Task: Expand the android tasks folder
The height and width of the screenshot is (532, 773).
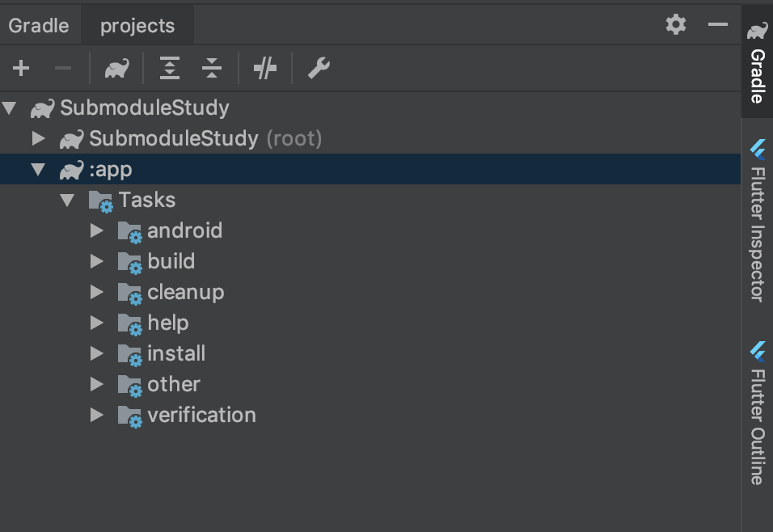Action: point(97,230)
